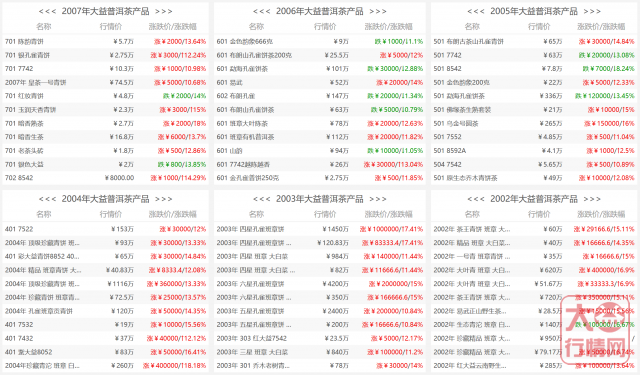Screen dimensions: 640x375
Task: Click the change value 涨¥8333.4/↑2.08% in the 2004 table
Action: (178, 270)
